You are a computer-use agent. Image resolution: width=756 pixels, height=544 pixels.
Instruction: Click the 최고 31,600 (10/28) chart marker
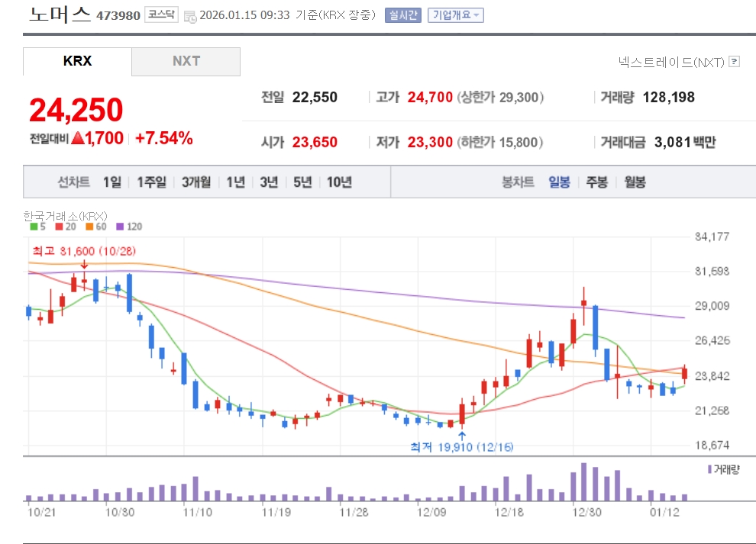coord(84,251)
